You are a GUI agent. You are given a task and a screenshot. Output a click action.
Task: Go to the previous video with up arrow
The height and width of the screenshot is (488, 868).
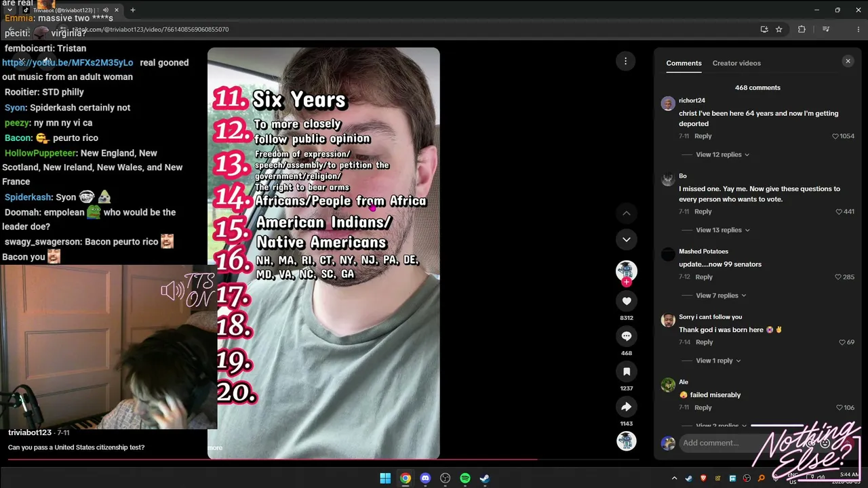627,213
